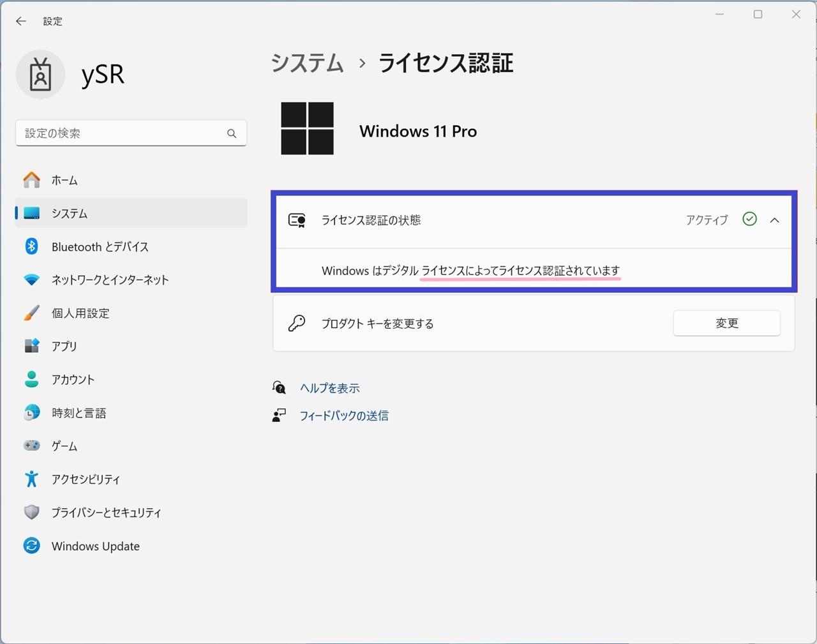Image resolution: width=817 pixels, height=644 pixels.
Task: Click the Windows Update refresh icon
Action: coord(31,546)
